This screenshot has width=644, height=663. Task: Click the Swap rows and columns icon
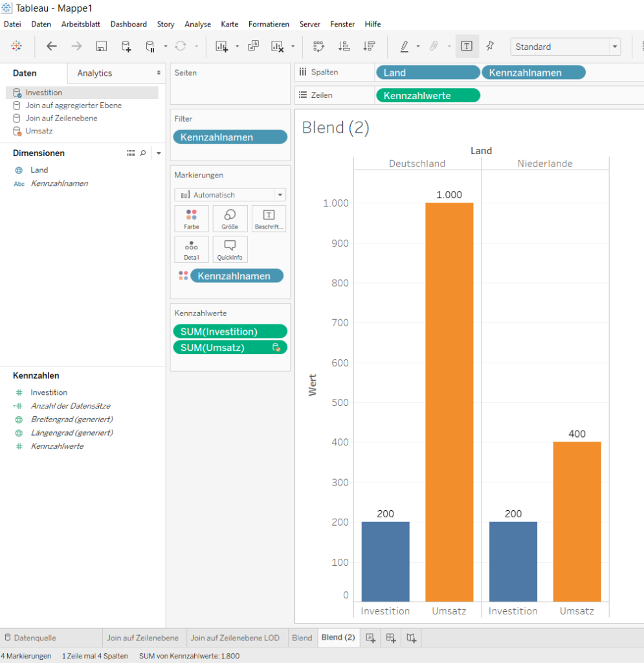[x=318, y=46]
